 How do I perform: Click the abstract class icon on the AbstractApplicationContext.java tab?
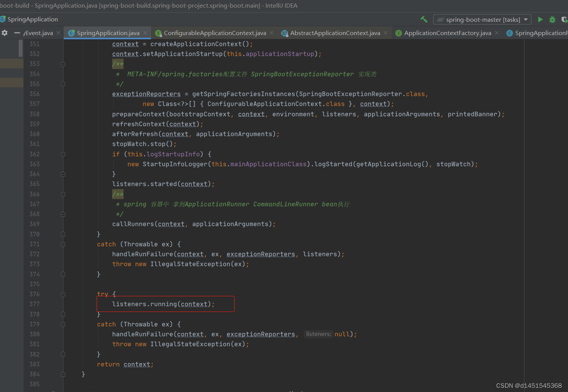[285, 33]
